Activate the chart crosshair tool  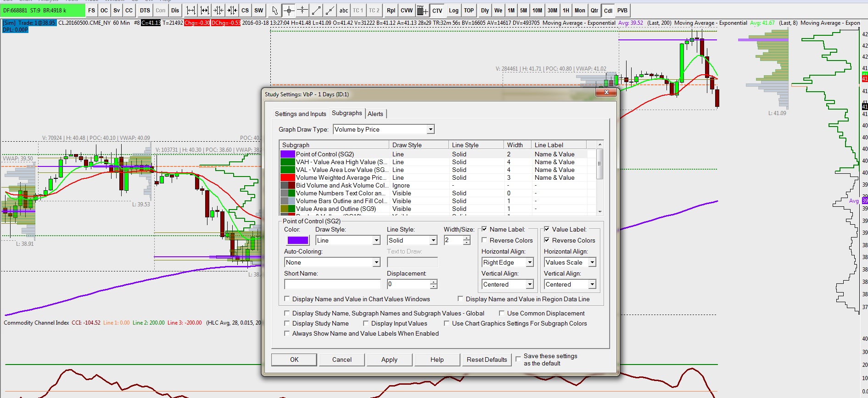point(289,11)
